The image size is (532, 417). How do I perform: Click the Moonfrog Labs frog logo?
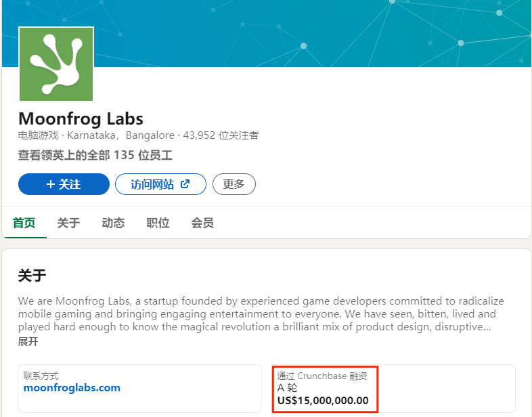[x=56, y=64]
